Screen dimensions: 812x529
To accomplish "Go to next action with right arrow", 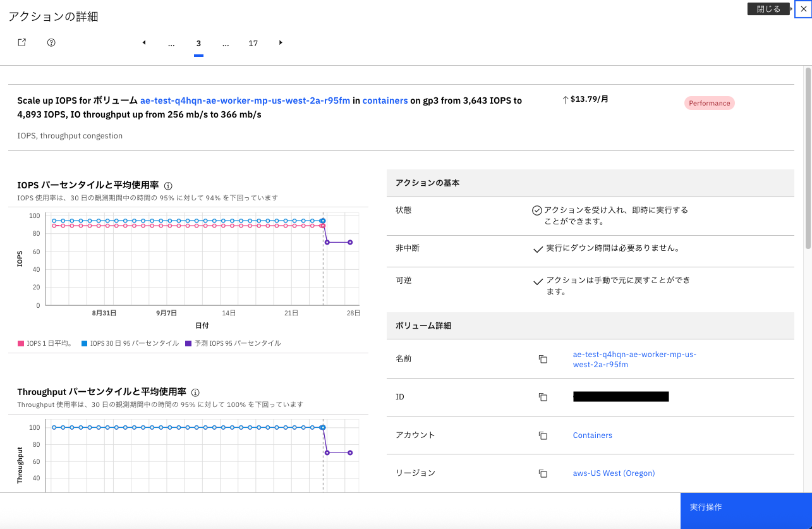I will coord(281,43).
